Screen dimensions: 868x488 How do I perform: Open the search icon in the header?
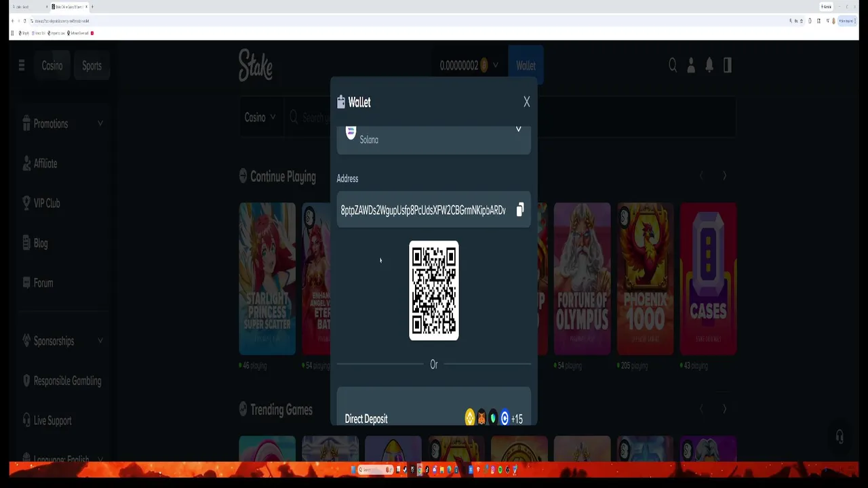[673, 65]
